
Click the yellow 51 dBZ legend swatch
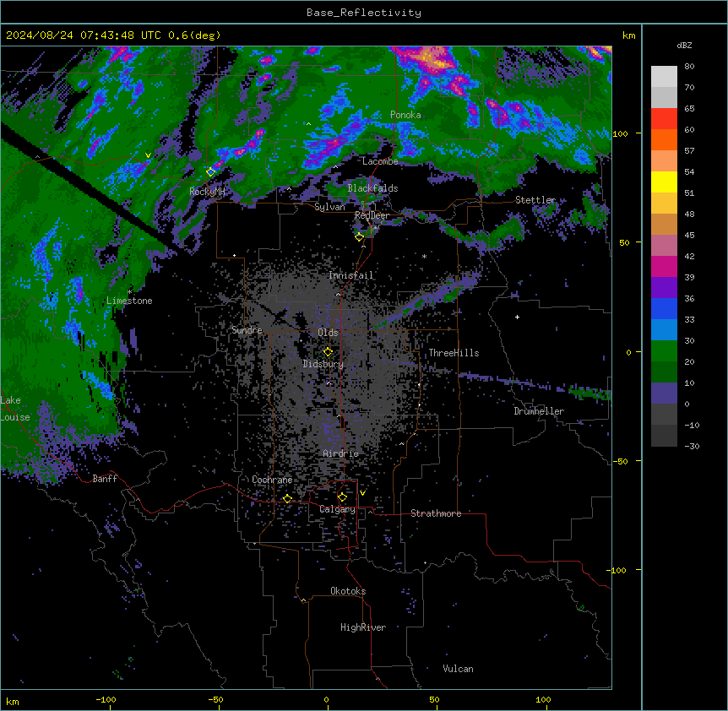[x=664, y=182]
